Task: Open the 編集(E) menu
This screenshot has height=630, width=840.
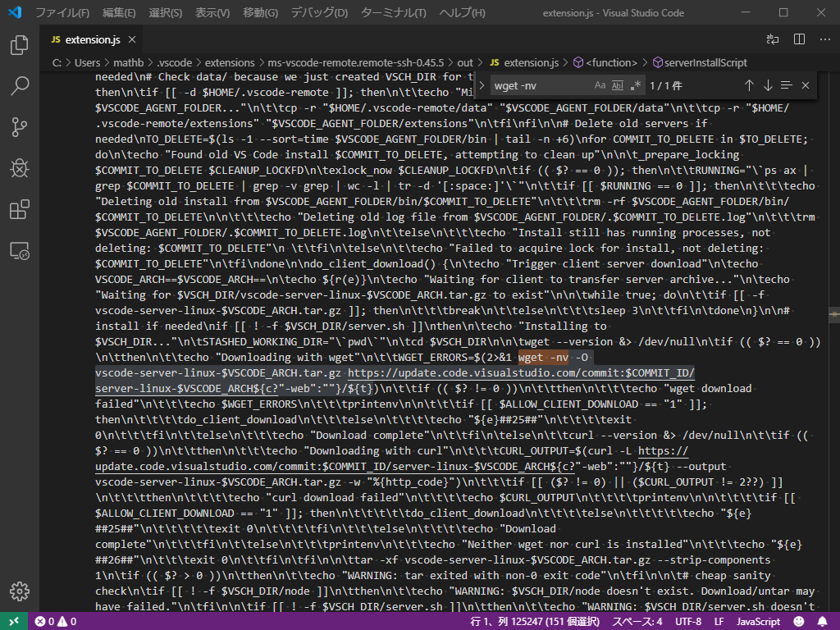Action: pyautogui.click(x=119, y=12)
